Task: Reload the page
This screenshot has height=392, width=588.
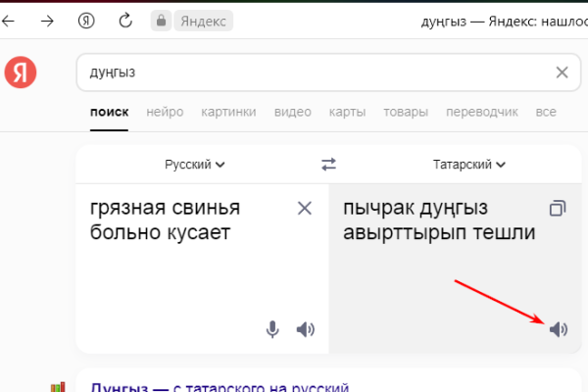Action: [x=124, y=21]
